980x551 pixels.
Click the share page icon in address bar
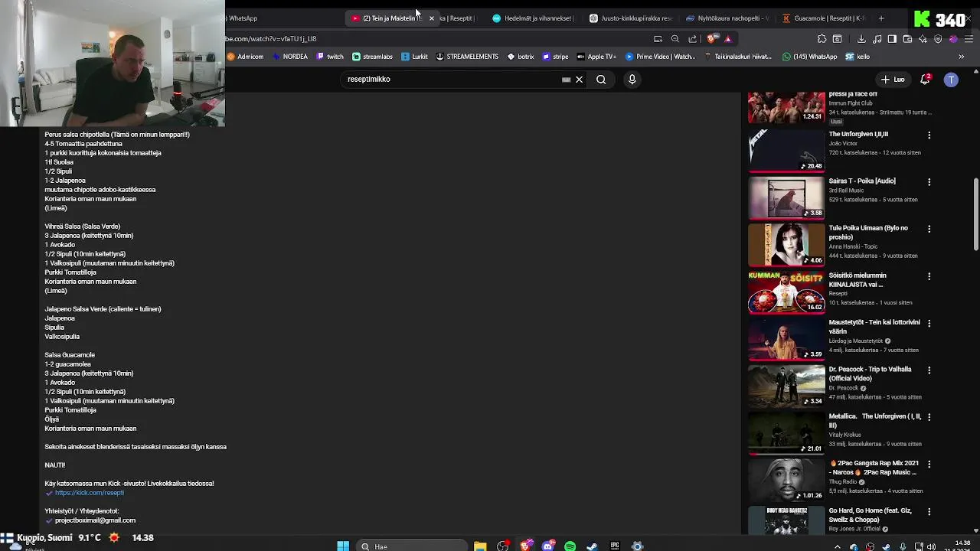click(x=692, y=39)
